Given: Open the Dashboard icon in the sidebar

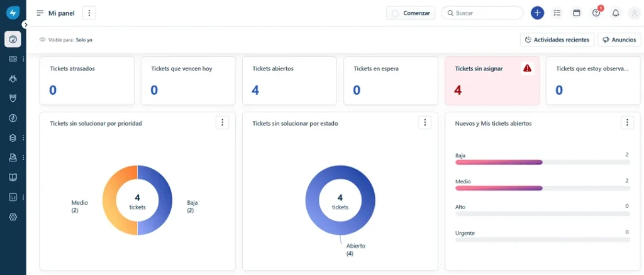Looking at the screenshot, I should [13, 40].
